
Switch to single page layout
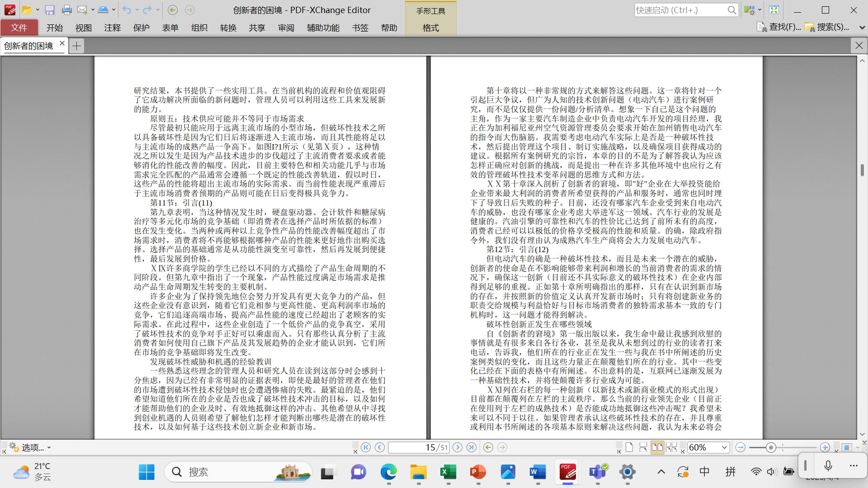(x=629, y=447)
